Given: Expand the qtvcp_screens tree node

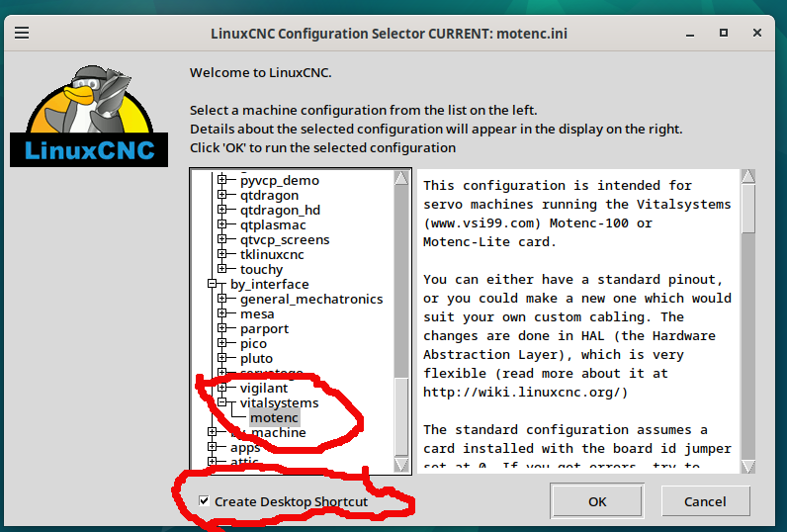Looking at the screenshot, I should point(222,239).
